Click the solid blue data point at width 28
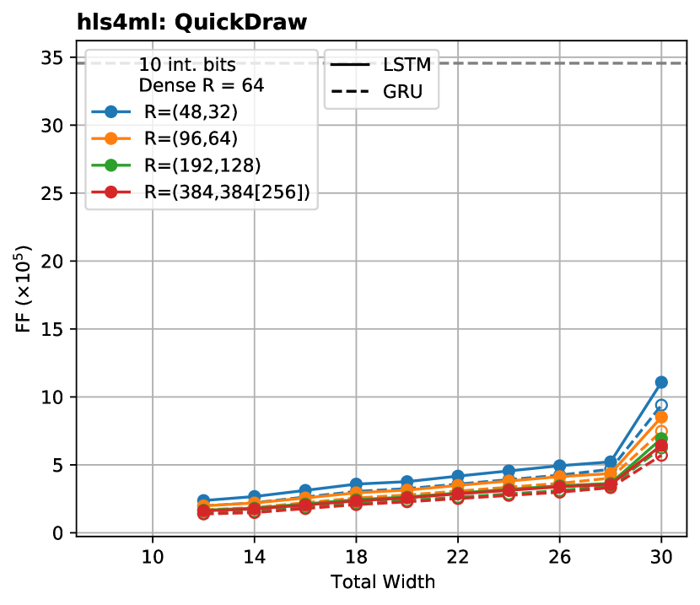Image resolution: width=700 pixels, height=605 pixels. [x=611, y=462]
